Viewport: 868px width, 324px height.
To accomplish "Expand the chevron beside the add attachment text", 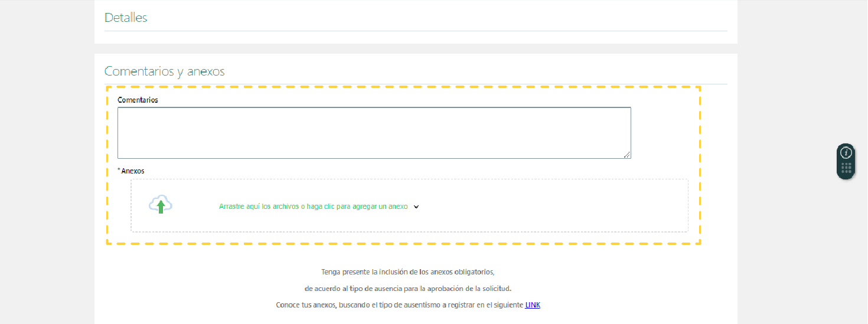I will click(x=416, y=207).
